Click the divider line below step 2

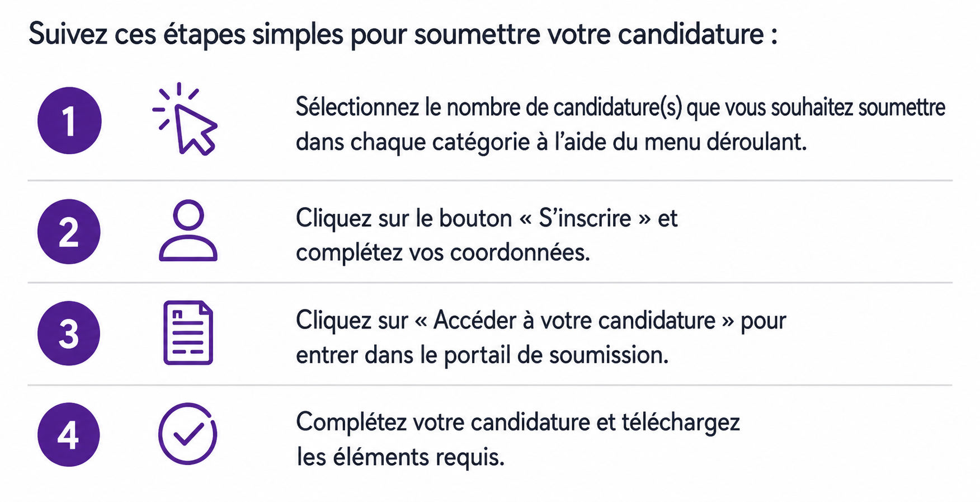[x=490, y=283]
